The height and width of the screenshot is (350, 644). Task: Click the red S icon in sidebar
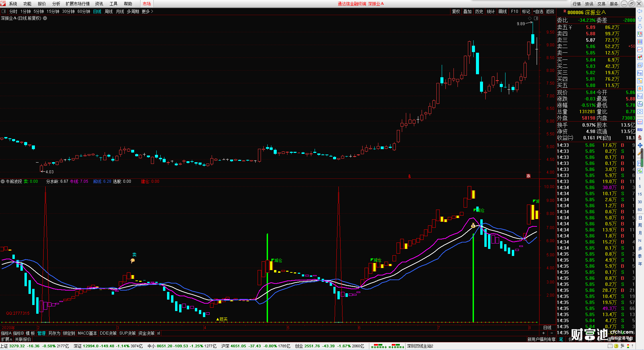coord(640,137)
